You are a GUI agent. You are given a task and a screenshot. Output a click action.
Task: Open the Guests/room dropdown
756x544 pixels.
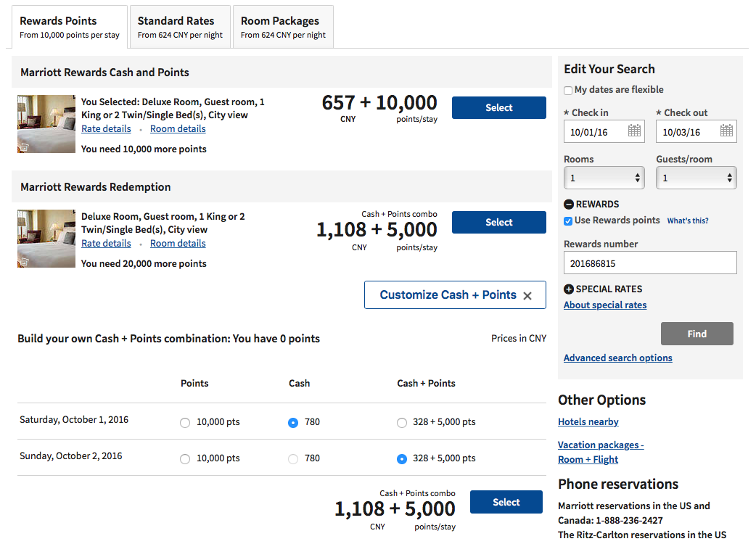click(x=696, y=178)
